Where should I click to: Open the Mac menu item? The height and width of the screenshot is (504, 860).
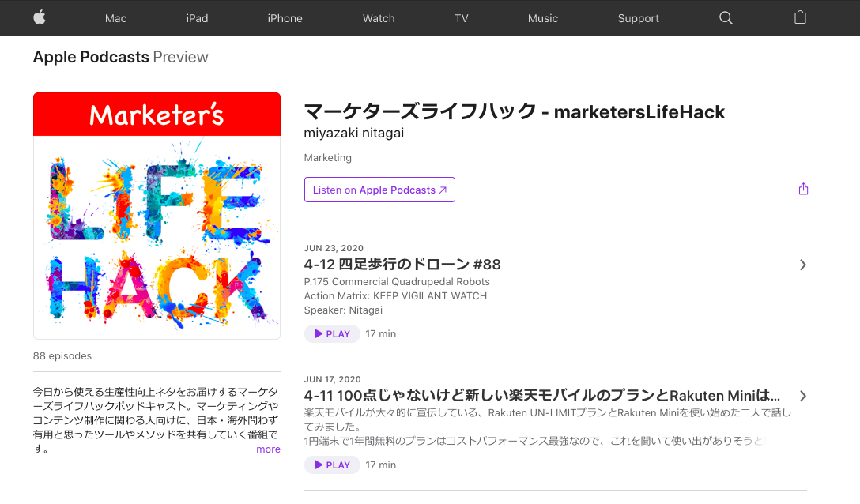[x=115, y=18]
